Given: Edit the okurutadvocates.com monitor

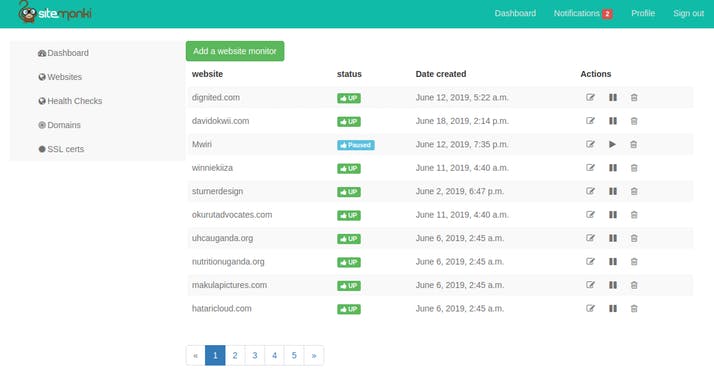Looking at the screenshot, I should [590, 215].
